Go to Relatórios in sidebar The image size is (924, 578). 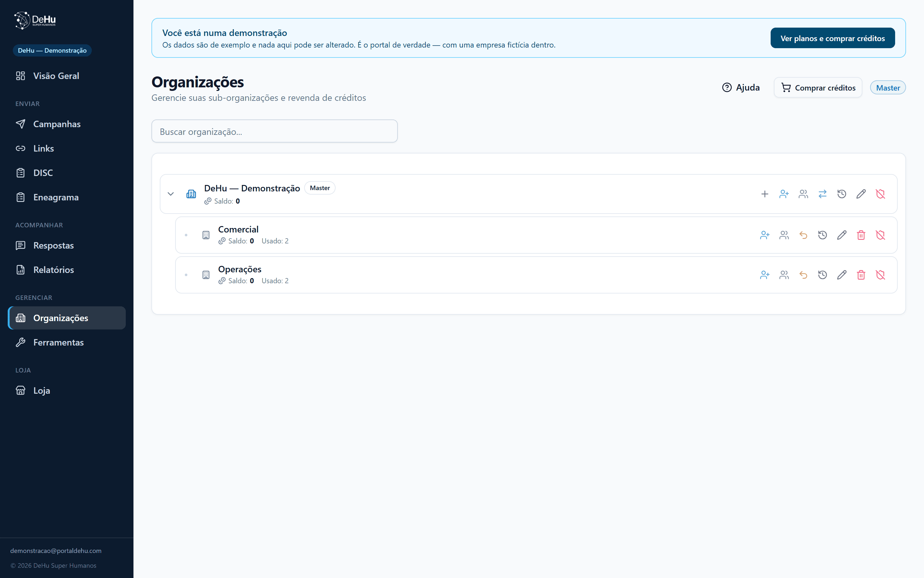tap(66, 270)
